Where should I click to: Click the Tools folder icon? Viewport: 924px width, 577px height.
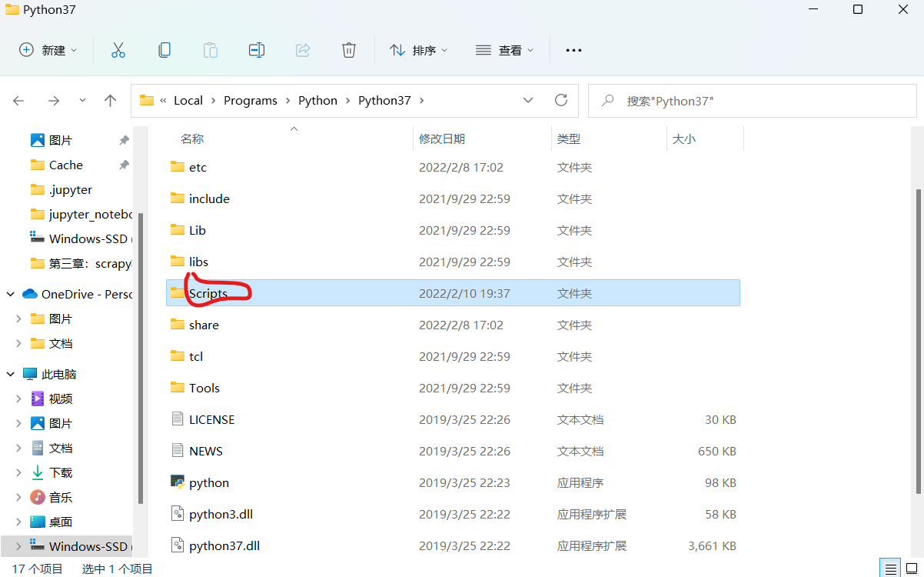pyautogui.click(x=178, y=388)
